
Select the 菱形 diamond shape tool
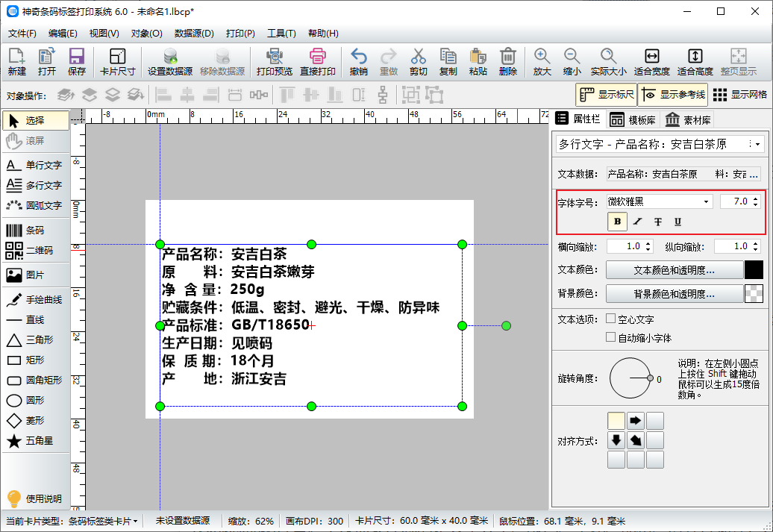click(x=35, y=421)
